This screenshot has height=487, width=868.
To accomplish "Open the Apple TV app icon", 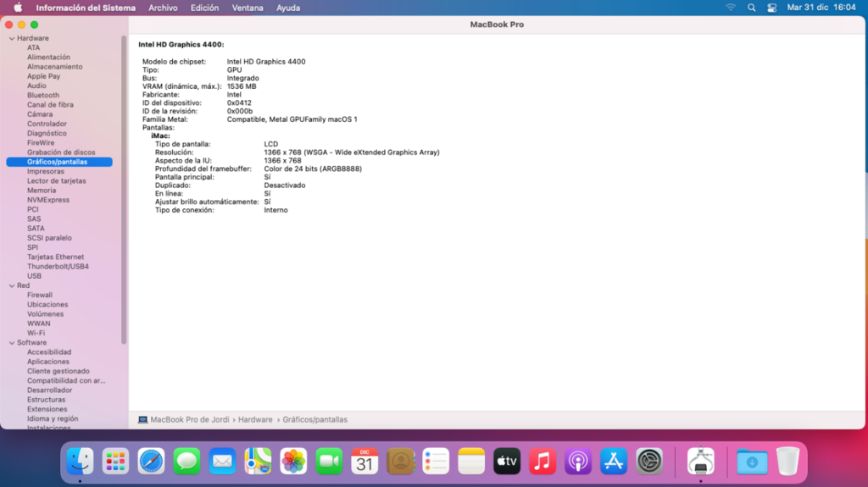I will [507, 462].
